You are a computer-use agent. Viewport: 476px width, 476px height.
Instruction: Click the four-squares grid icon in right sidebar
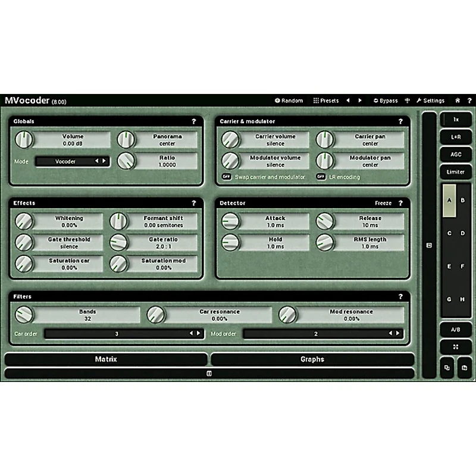click(x=455, y=346)
